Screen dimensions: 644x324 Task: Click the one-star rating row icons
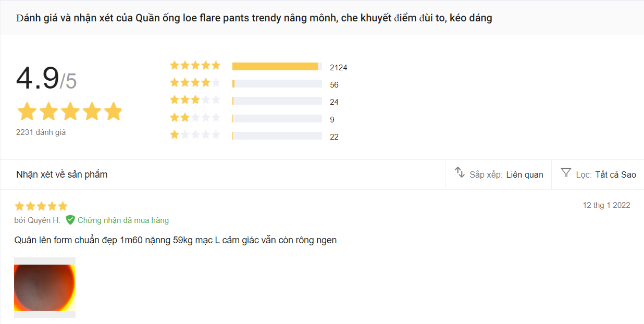195,135
